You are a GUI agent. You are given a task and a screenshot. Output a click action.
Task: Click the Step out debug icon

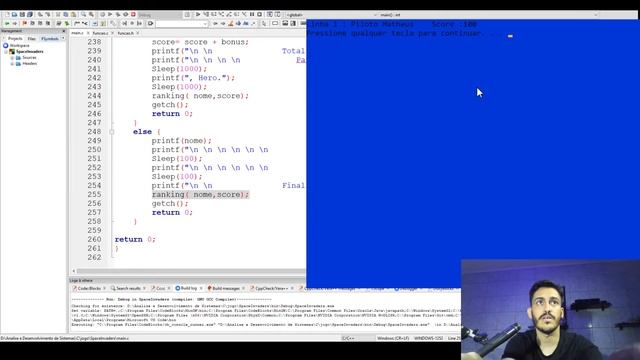click(229, 14)
